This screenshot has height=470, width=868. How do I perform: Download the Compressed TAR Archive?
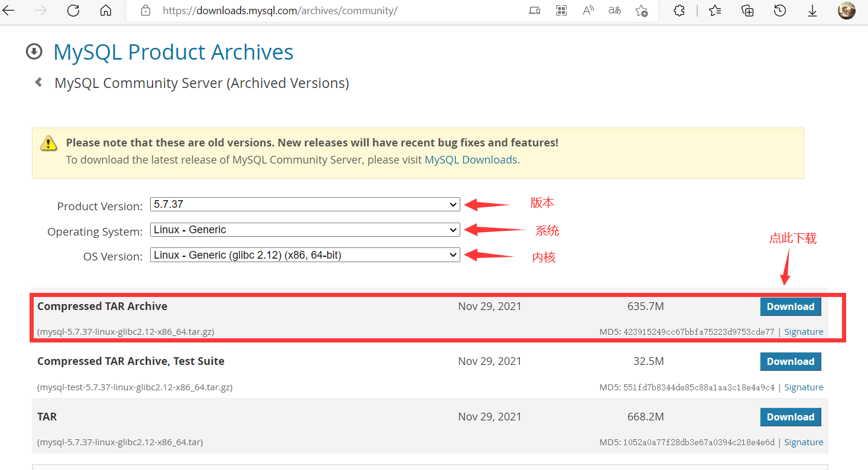point(790,306)
